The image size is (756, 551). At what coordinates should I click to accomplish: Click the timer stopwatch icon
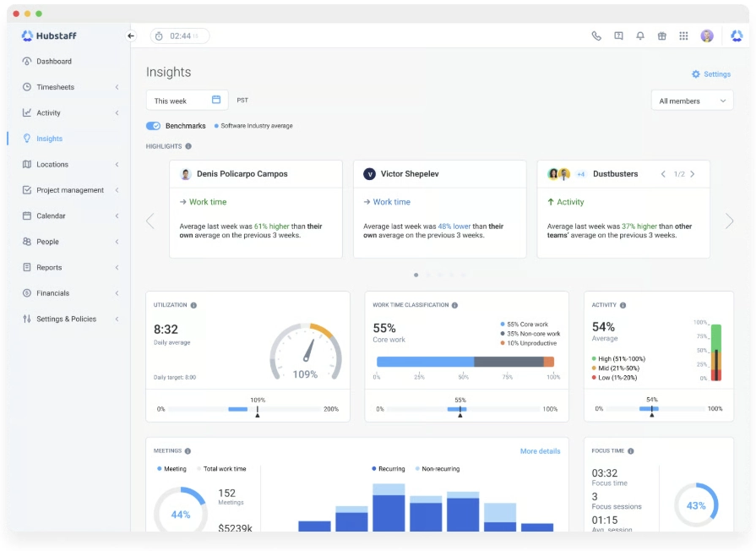159,36
